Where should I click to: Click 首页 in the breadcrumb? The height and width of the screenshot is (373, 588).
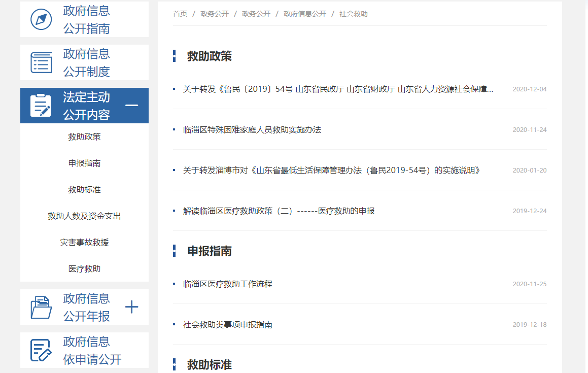point(180,14)
